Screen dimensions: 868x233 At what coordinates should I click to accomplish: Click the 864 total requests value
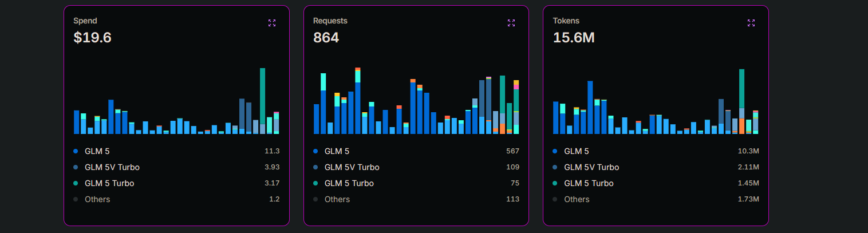326,38
